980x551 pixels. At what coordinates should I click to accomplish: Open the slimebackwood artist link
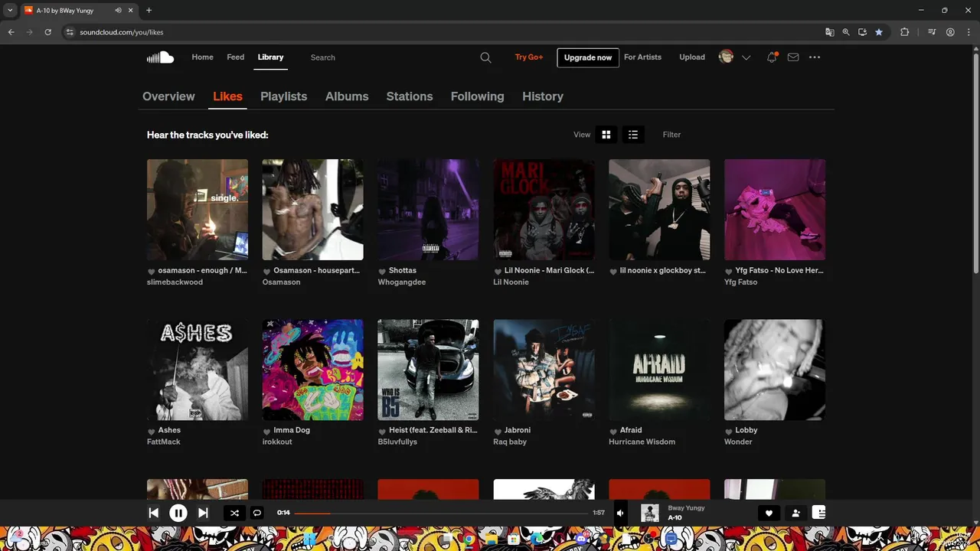coord(175,282)
